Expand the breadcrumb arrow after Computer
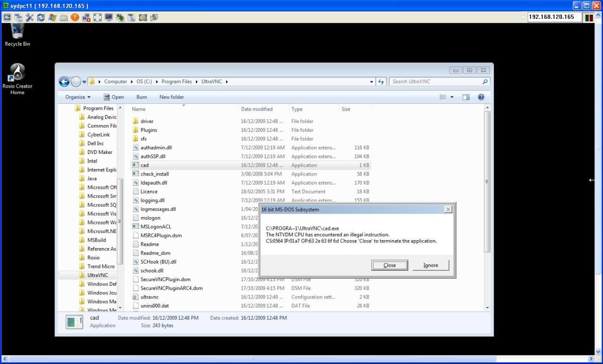The height and width of the screenshot is (364, 603). click(x=131, y=81)
